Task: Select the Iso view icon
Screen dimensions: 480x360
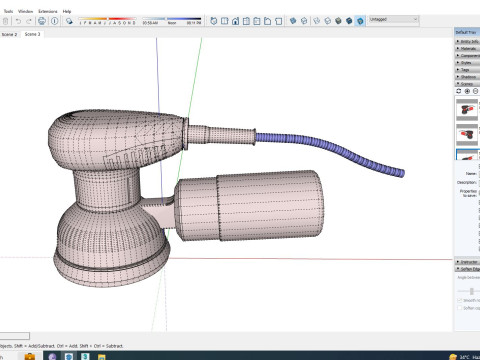Action: [x=214, y=21]
